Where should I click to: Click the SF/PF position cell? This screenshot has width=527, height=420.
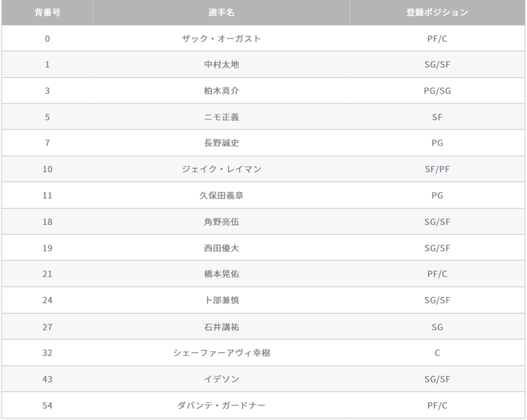(437, 169)
